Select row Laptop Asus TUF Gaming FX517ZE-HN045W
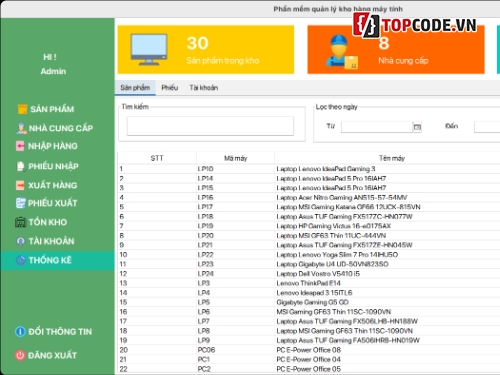The image size is (500, 375). point(309,245)
